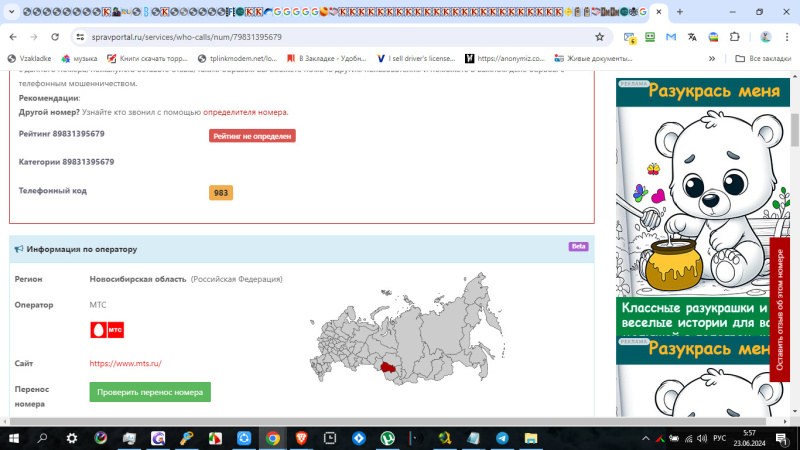Open the 'I sell driver's license' bookmark
Viewport: 800px width, 450px height.
point(416,59)
